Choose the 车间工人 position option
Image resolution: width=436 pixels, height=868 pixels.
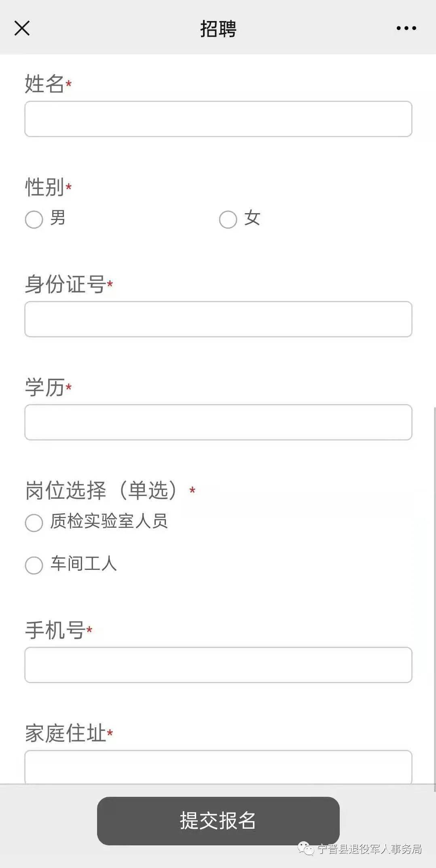tap(34, 565)
